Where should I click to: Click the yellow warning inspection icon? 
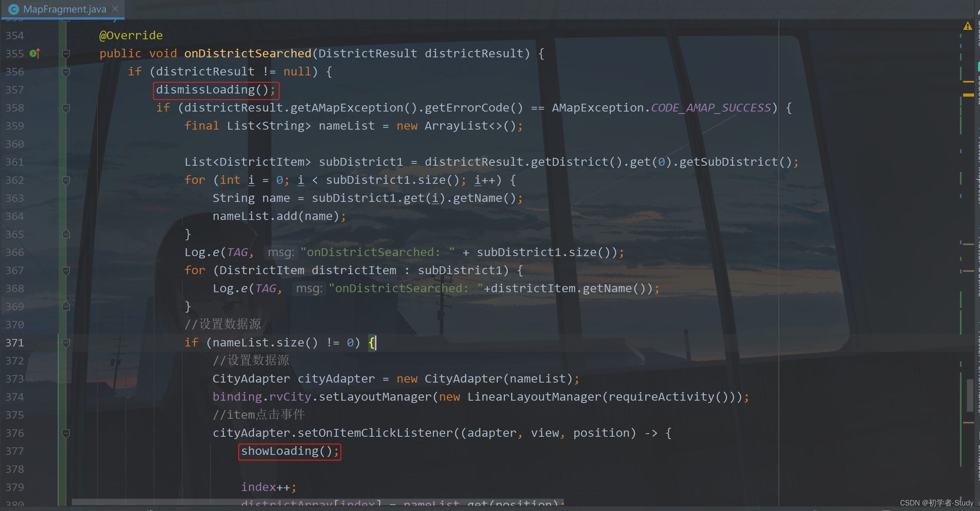point(967,26)
